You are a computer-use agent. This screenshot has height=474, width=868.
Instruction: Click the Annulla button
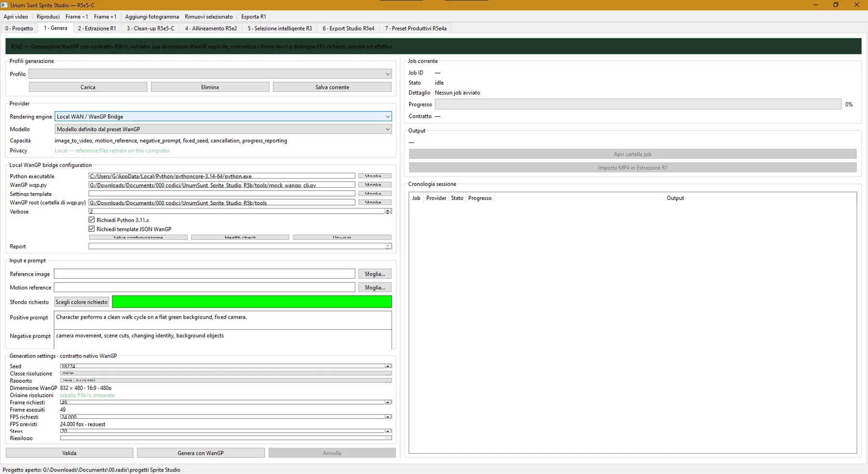tap(332, 453)
